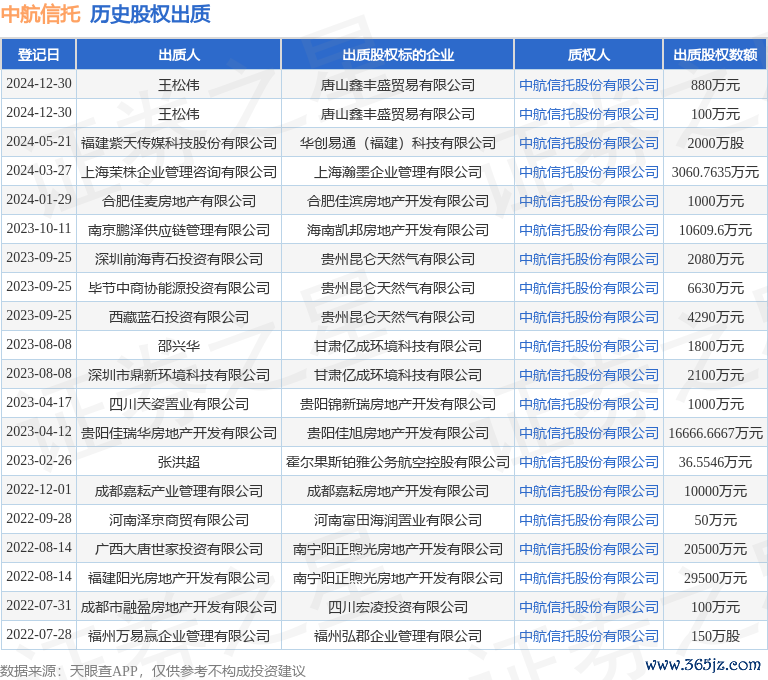
Task: Open 中航信托股份有限公司 link in the 880万元 row
Action: tap(589, 85)
